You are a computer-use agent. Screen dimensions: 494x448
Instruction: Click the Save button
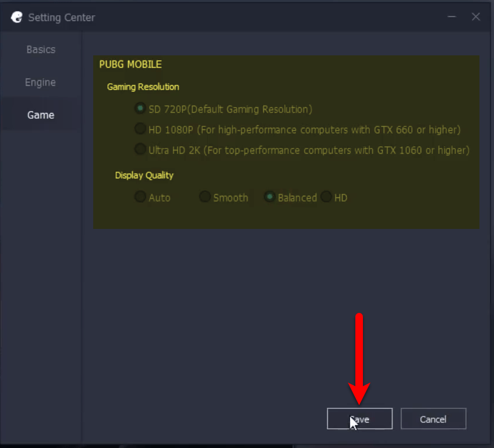point(360,419)
